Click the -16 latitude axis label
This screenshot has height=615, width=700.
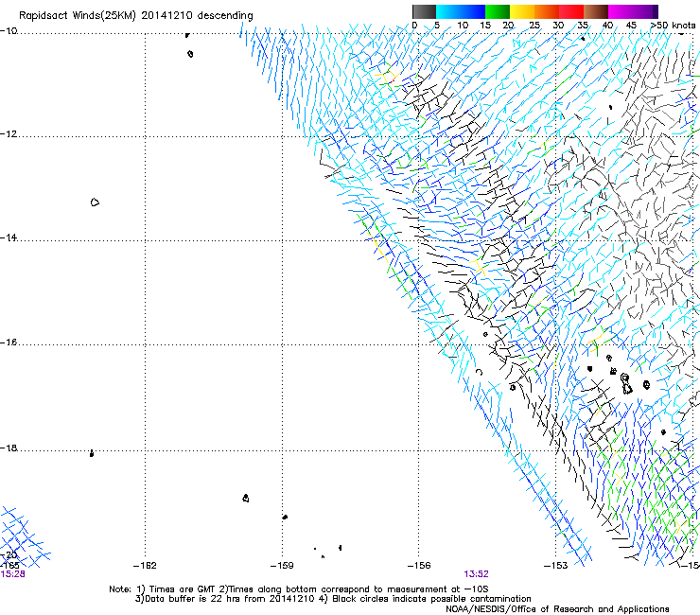tap(9, 343)
